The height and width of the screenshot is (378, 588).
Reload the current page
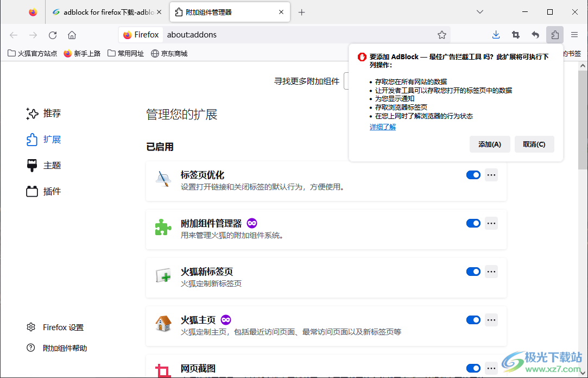(53, 35)
